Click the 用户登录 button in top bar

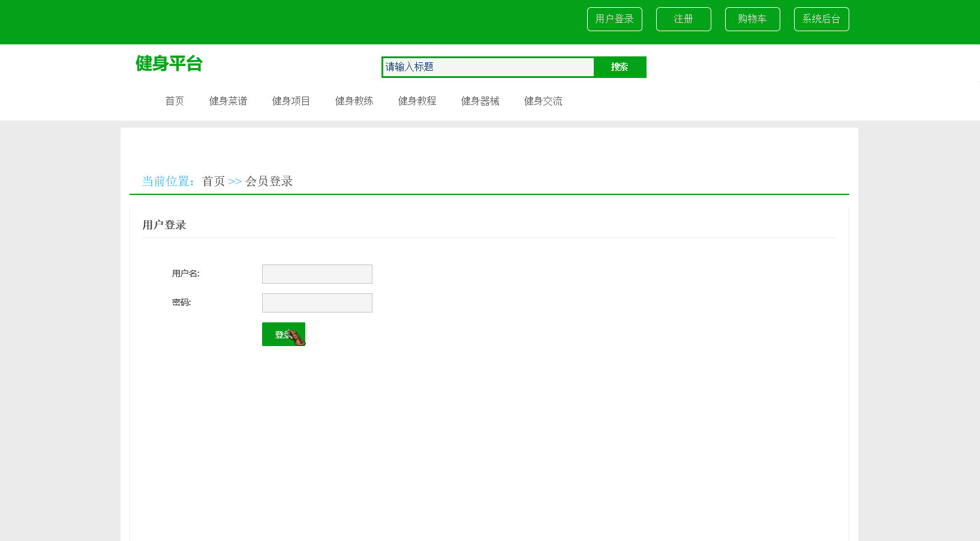(x=615, y=19)
